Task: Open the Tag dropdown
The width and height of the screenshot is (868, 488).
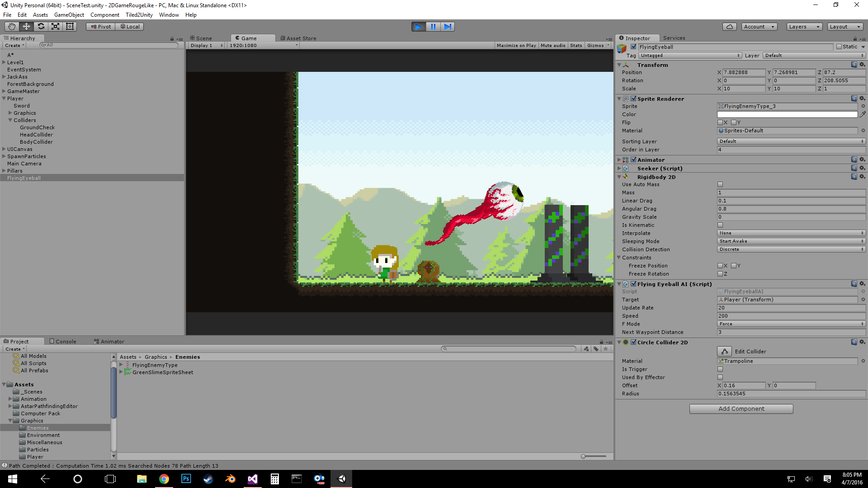Action: tap(690, 56)
